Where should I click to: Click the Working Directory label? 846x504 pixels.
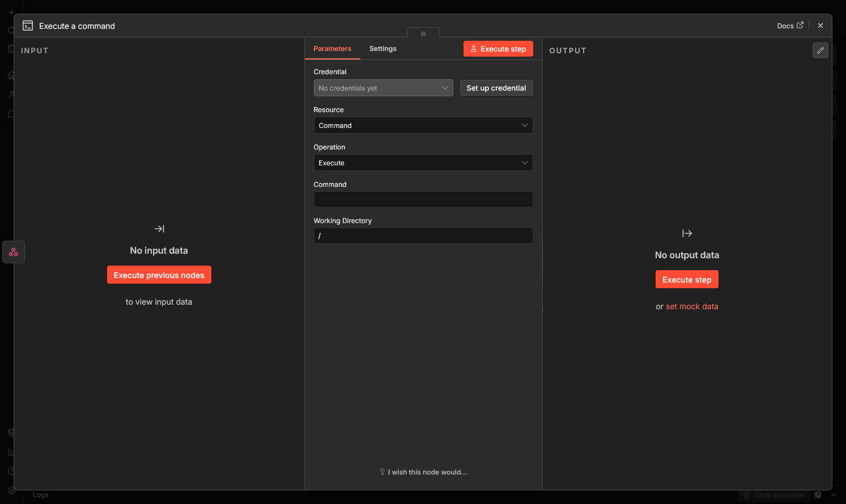click(342, 221)
